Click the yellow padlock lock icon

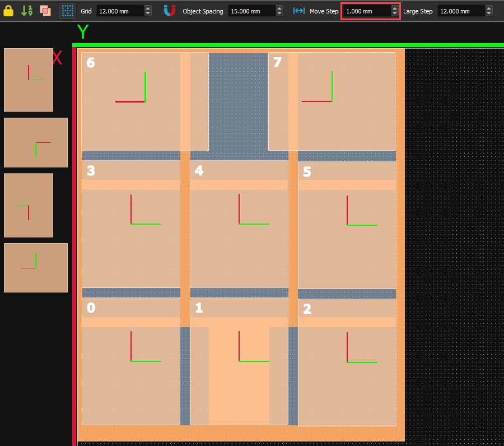click(9, 11)
